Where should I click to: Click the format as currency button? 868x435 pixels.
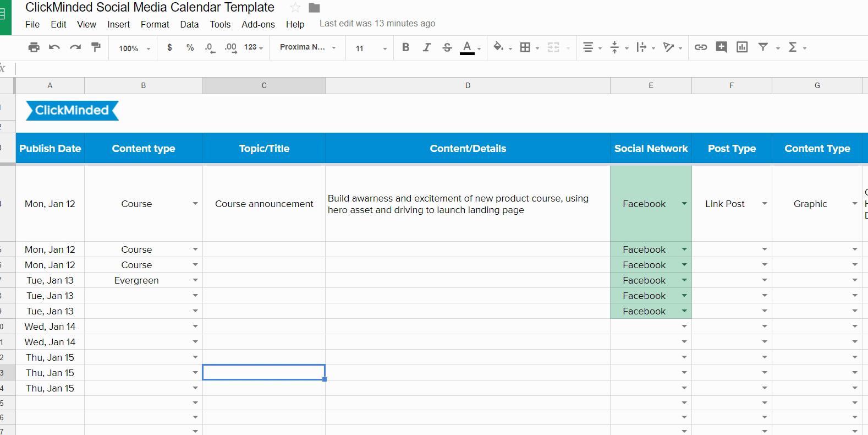(x=169, y=47)
